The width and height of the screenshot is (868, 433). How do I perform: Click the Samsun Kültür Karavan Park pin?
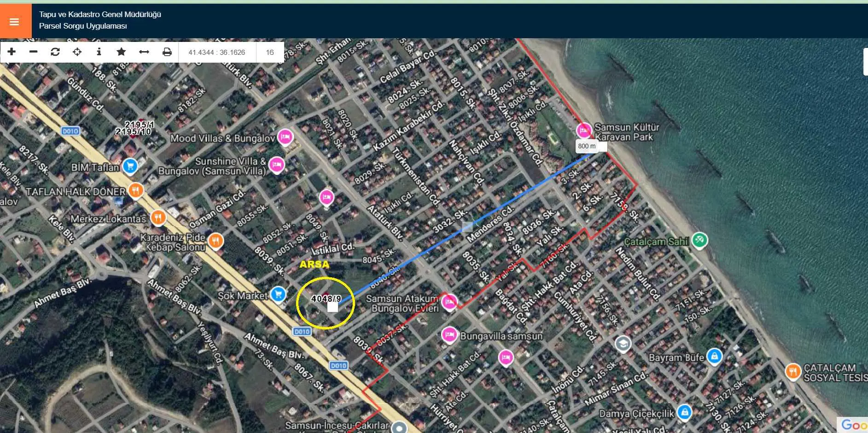click(x=584, y=131)
